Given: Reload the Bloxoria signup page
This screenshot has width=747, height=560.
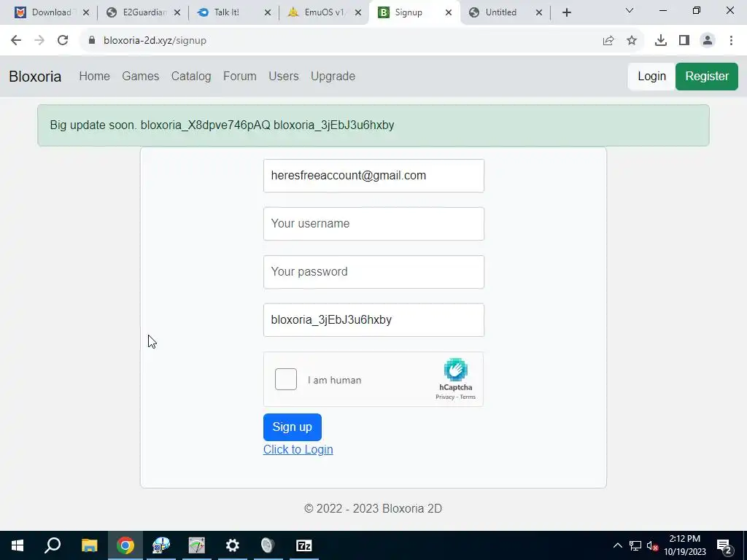Looking at the screenshot, I should [63, 41].
